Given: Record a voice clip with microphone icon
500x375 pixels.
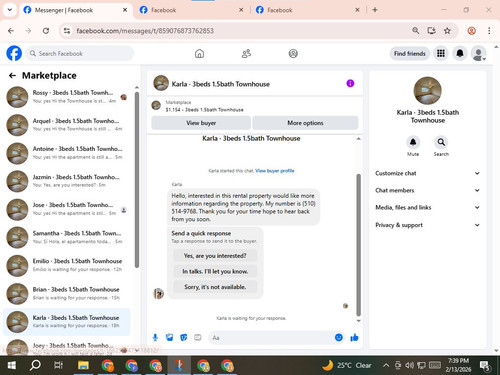Looking at the screenshot, I should 155,338.
